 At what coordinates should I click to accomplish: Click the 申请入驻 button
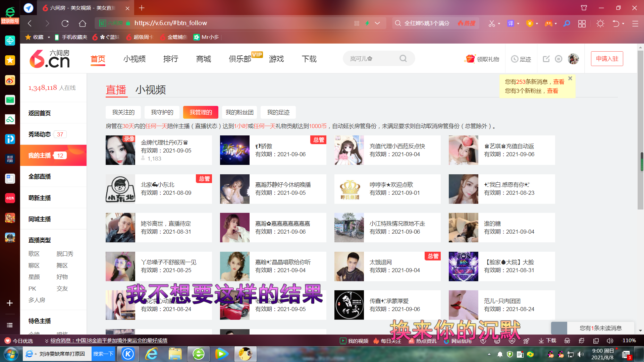click(x=607, y=59)
